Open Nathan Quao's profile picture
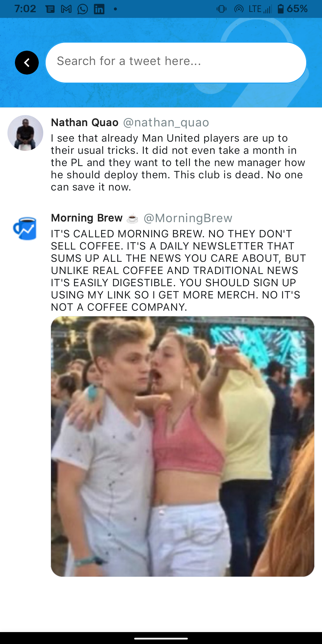322x644 pixels. click(x=25, y=133)
